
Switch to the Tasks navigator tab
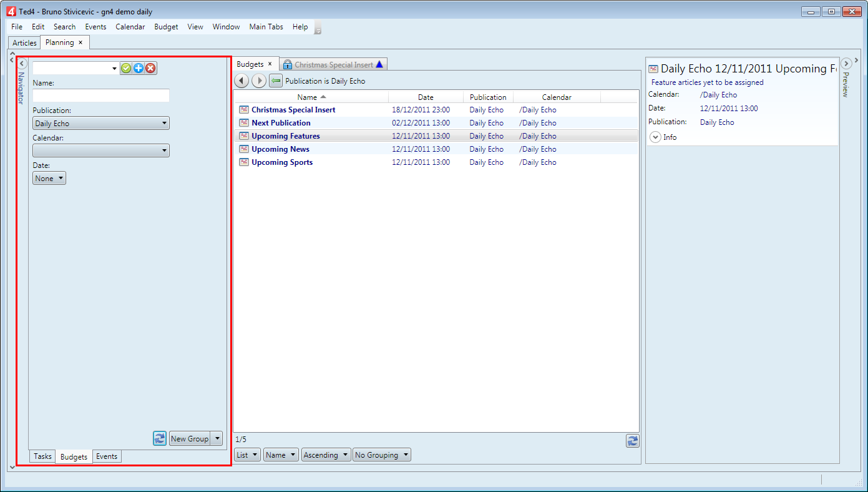pos(42,456)
